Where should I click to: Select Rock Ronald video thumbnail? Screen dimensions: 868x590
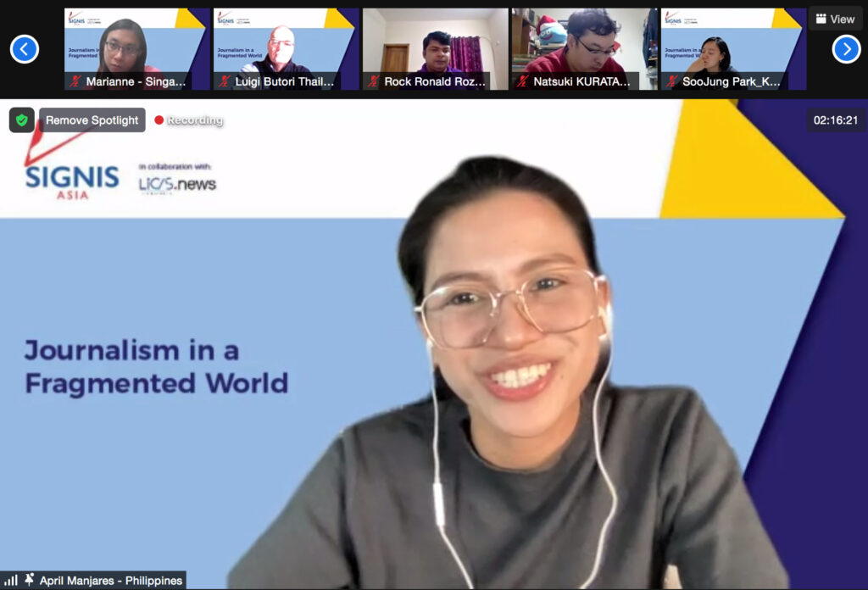coord(435,42)
